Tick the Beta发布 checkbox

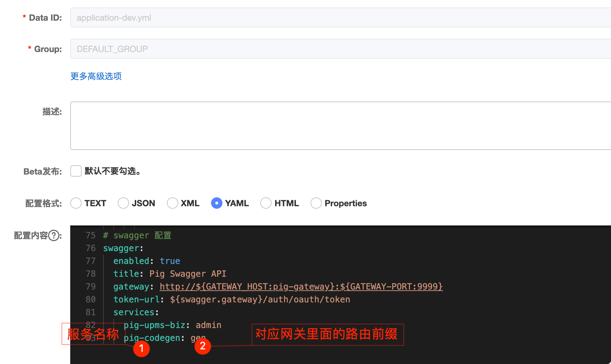point(76,171)
